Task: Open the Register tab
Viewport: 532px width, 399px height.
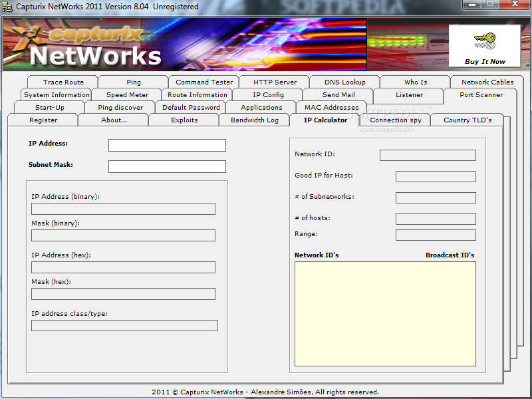Action: tap(43, 120)
